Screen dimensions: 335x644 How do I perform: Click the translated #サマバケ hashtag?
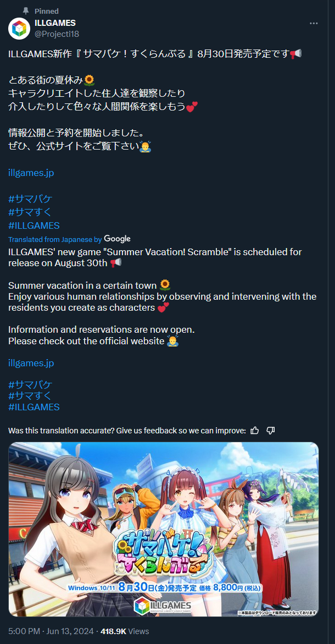coord(30,384)
